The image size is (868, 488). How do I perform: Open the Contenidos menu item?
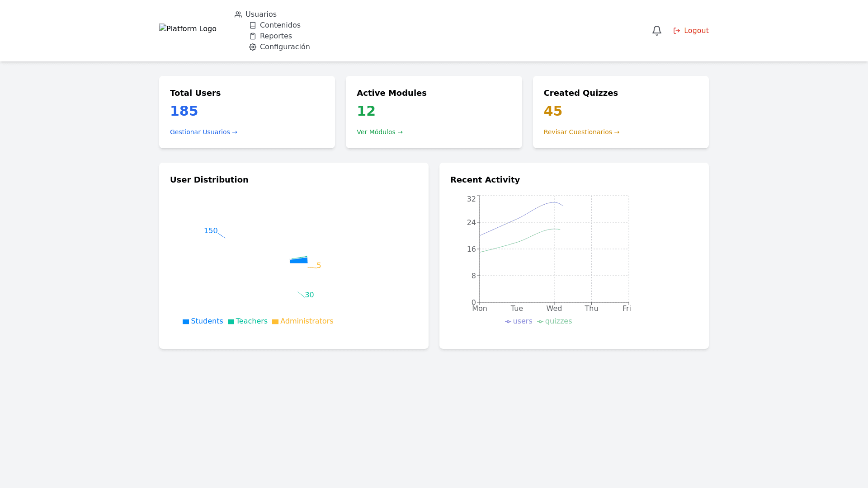click(280, 25)
